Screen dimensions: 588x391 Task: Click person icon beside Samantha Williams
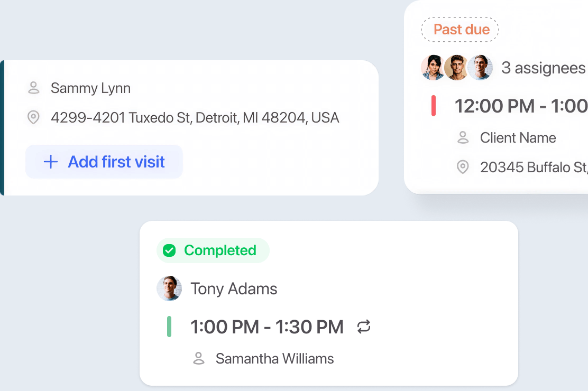[199, 359]
